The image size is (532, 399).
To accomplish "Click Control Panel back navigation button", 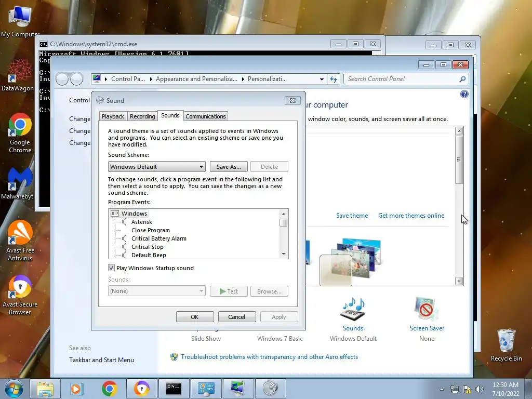I will (x=62, y=79).
